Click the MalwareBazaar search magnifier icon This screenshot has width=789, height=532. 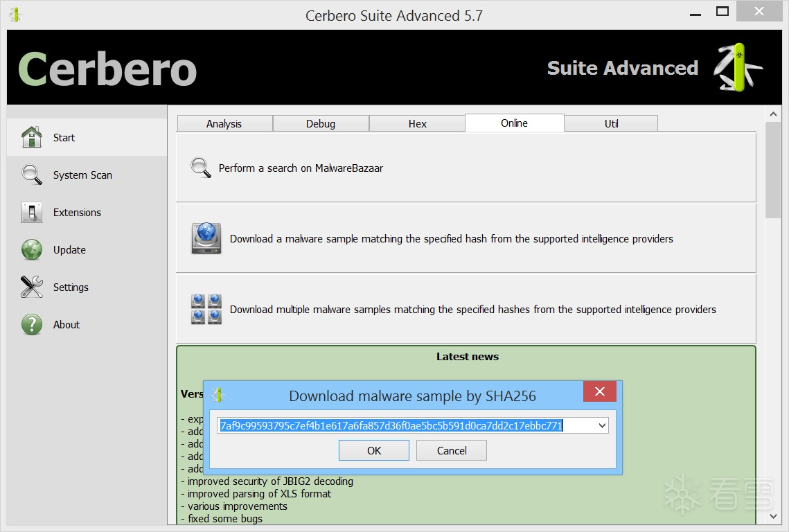click(x=201, y=168)
